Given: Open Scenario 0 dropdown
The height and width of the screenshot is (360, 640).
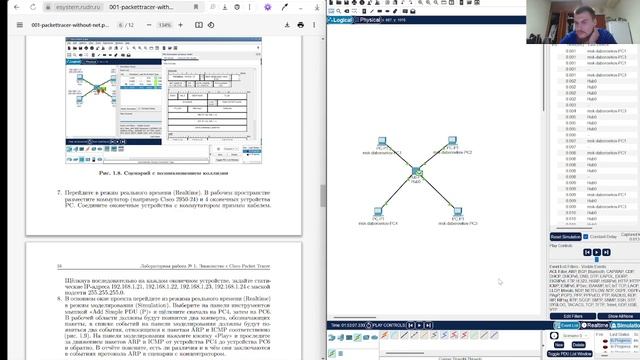Looking at the screenshot, I should [576, 336].
